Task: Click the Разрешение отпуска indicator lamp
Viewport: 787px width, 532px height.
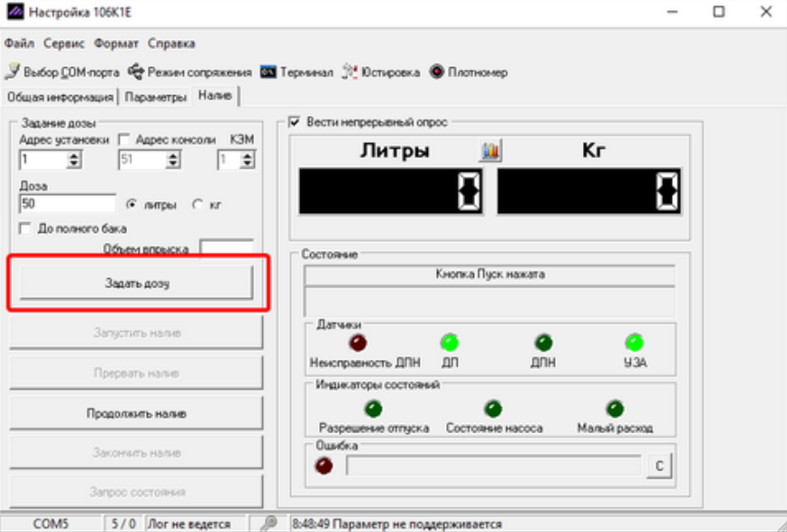Action: click(x=374, y=409)
